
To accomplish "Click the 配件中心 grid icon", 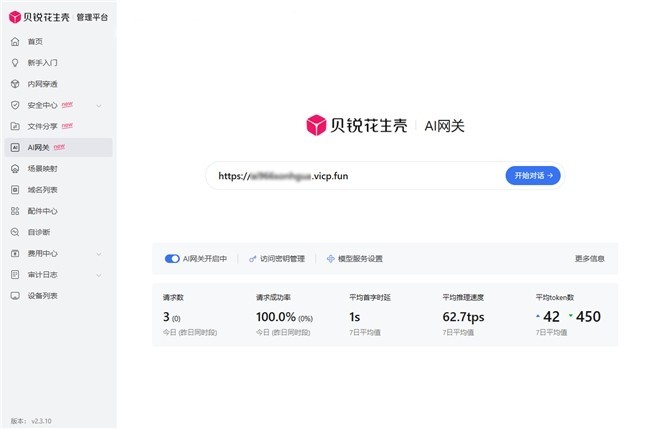I will point(15,211).
